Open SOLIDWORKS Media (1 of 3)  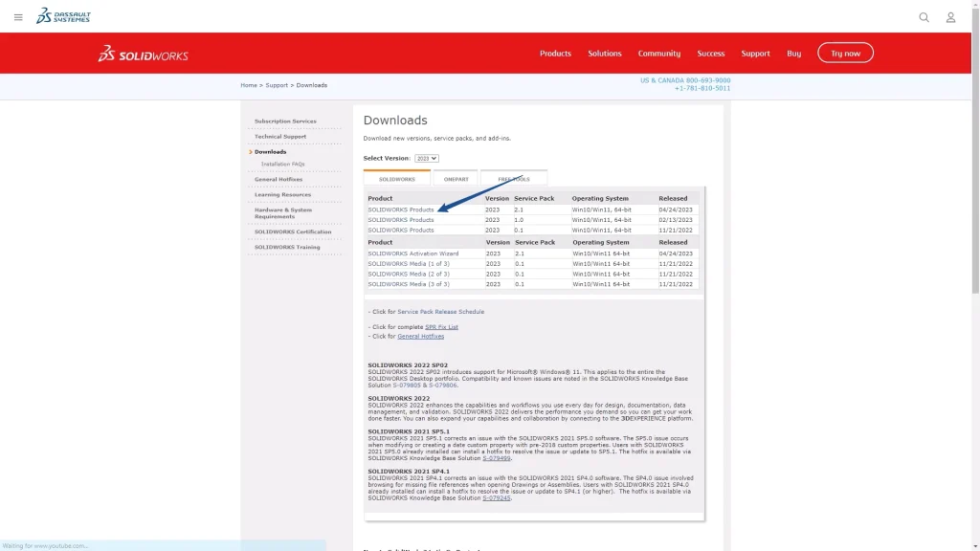click(x=408, y=264)
